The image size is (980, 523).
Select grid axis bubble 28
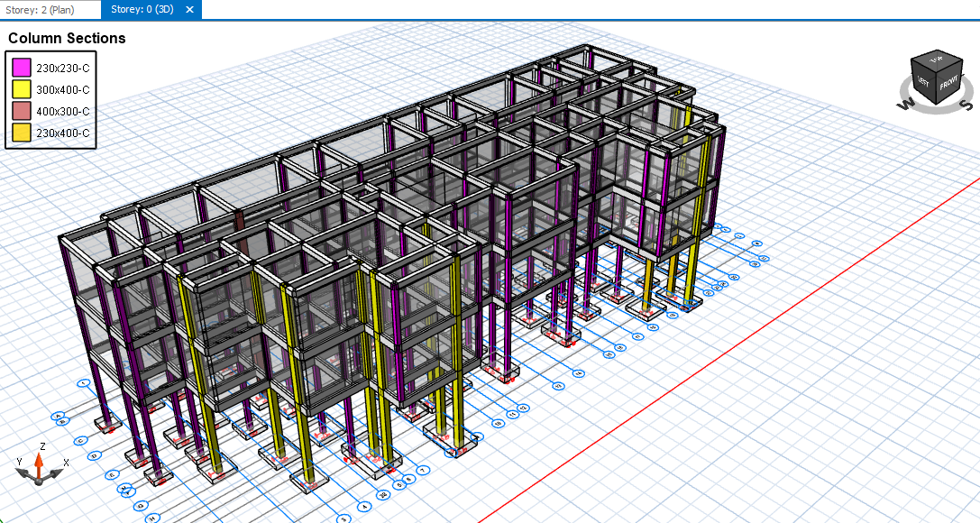point(383,495)
